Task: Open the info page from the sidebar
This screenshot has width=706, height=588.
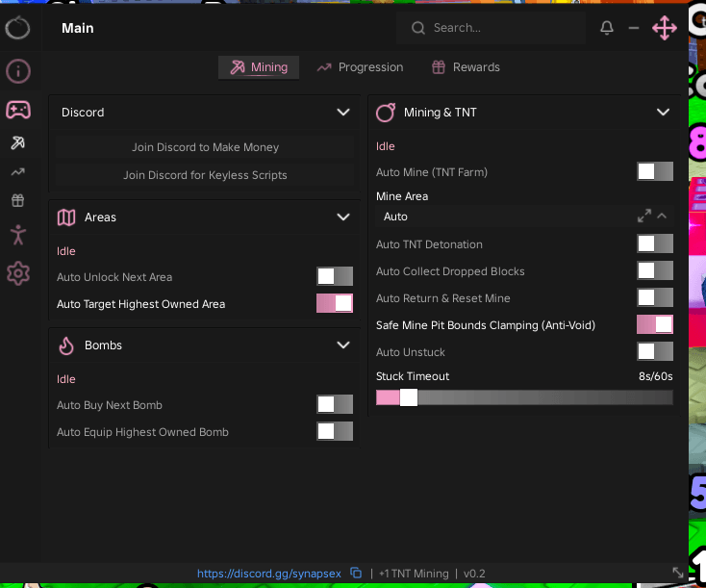Action: tap(18, 71)
